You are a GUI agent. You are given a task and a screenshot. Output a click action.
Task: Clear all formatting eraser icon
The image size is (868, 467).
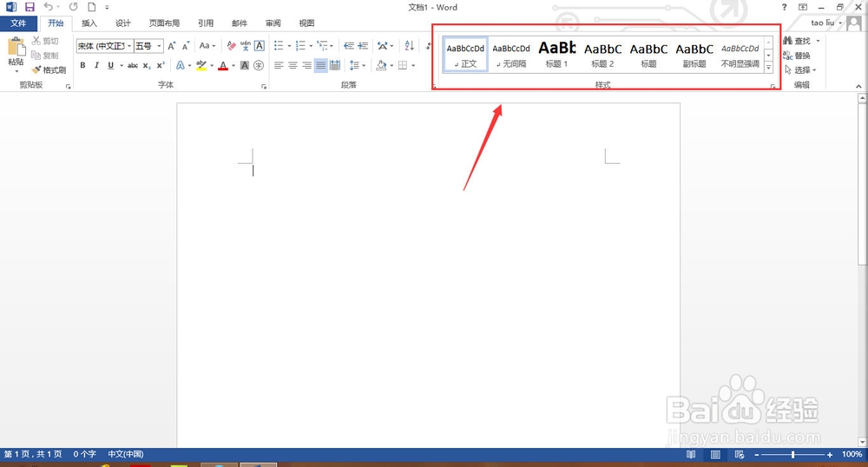pyautogui.click(x=232, y=46)
